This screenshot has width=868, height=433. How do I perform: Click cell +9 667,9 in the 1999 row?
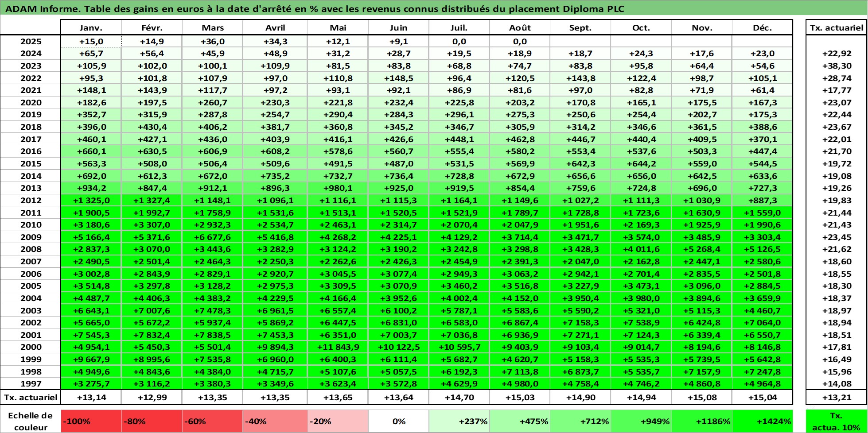coord(91,360)
